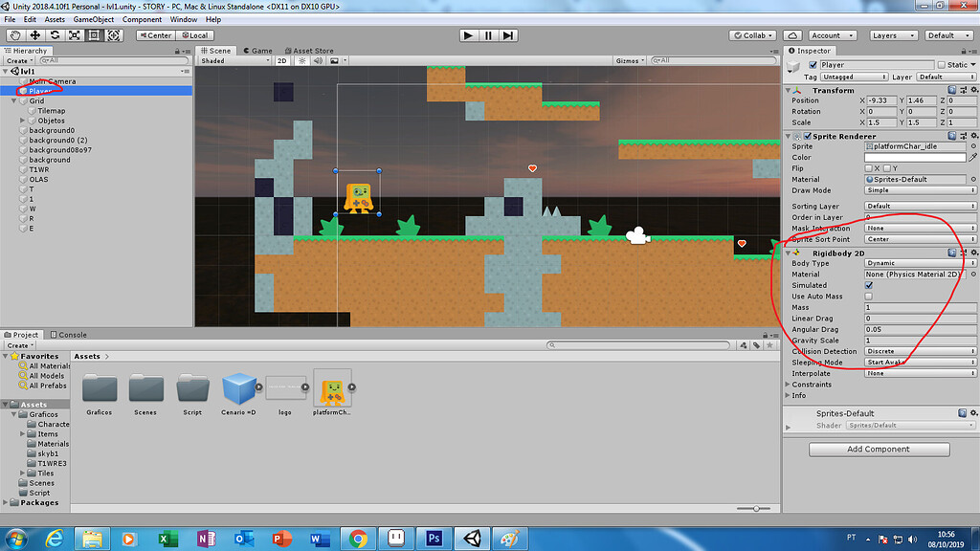The width and height of the screenshot is (980, 551).
Task: Enable the Flip X checkbox in Sprite Renderer
Action: (x=871, y=168)
